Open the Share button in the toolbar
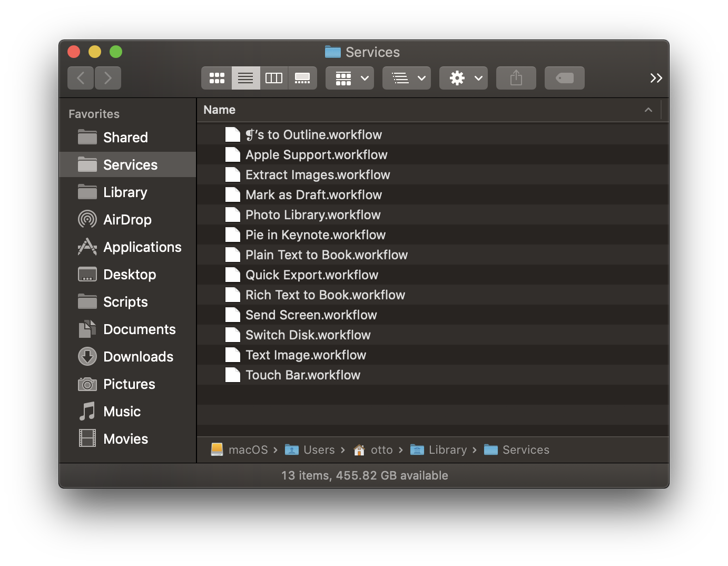The width and height of the screenshot is (728, 566). coord(516,77)
